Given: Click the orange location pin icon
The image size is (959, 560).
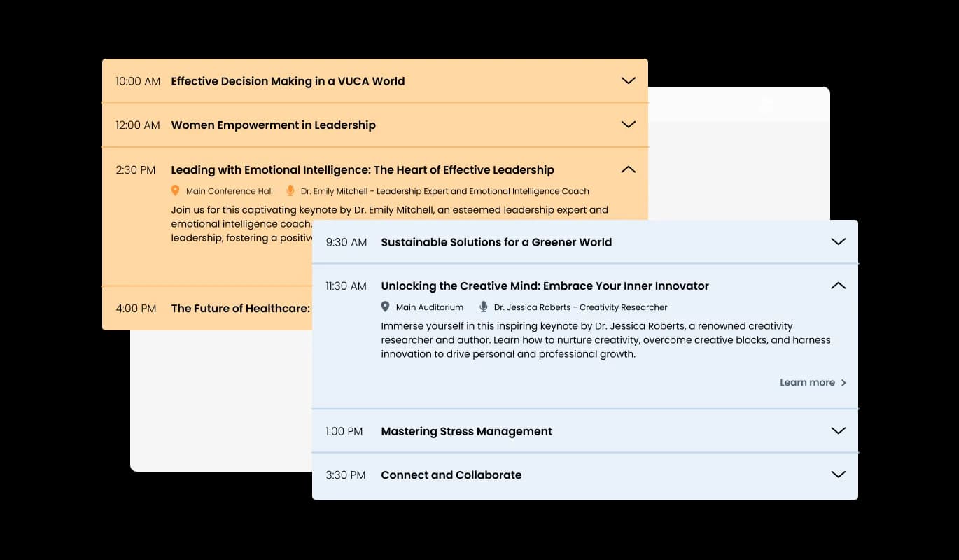Looking at the screenshot, I should (x=176, y=190).
